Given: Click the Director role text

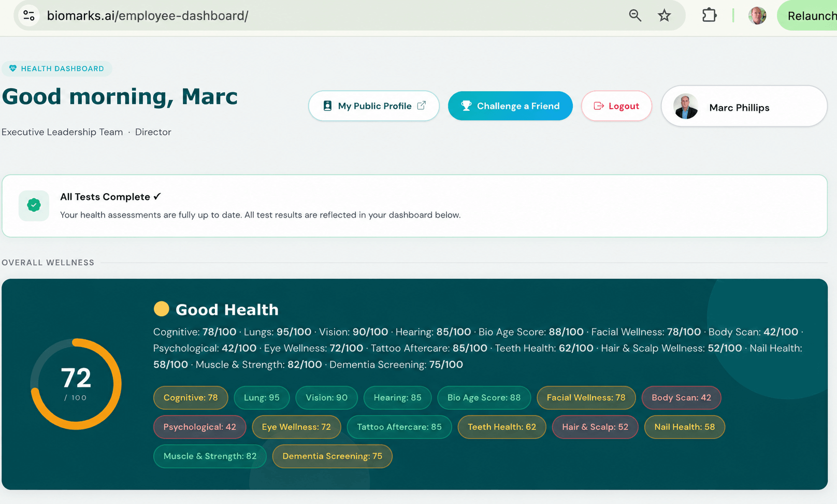Looking at the screenshot, I should [153, 132].
